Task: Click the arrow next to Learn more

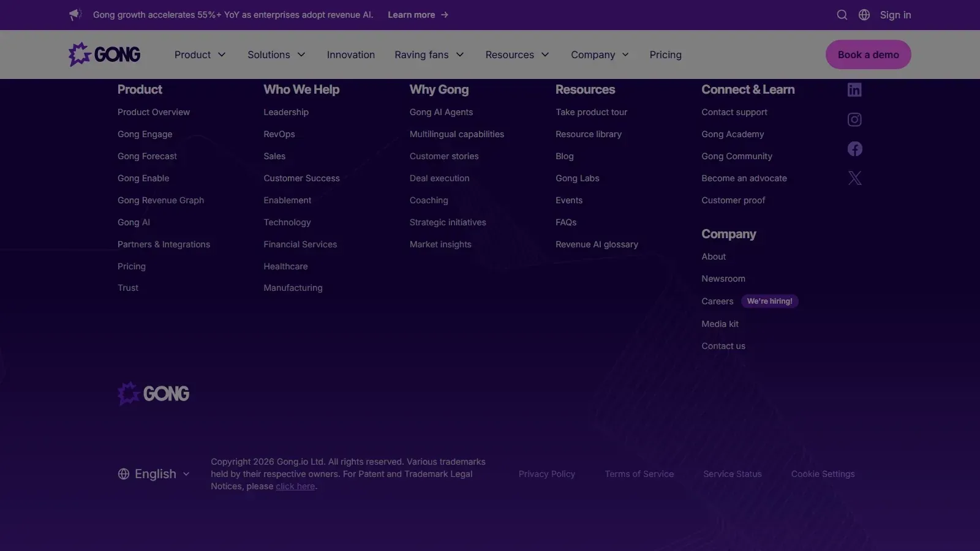Action: pyautogui.click(x=445, y=15)
